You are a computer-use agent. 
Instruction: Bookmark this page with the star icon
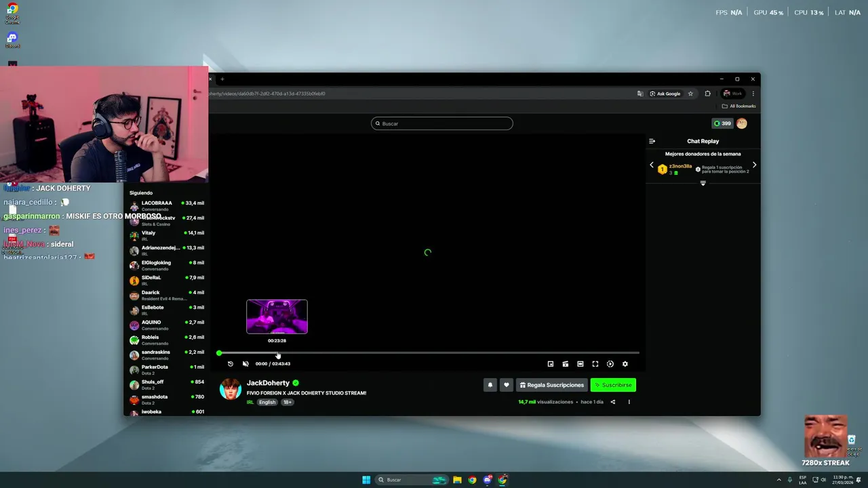click(690, 94)
